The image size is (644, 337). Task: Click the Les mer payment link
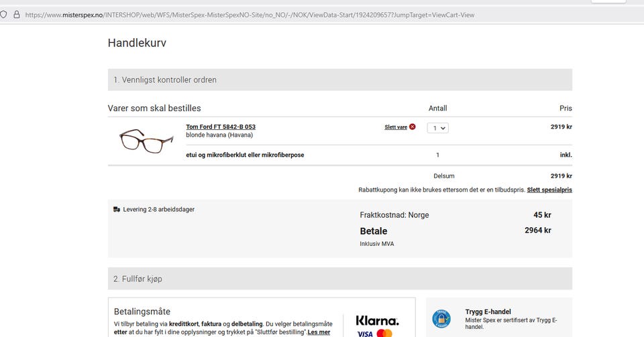tap(319, 332)
